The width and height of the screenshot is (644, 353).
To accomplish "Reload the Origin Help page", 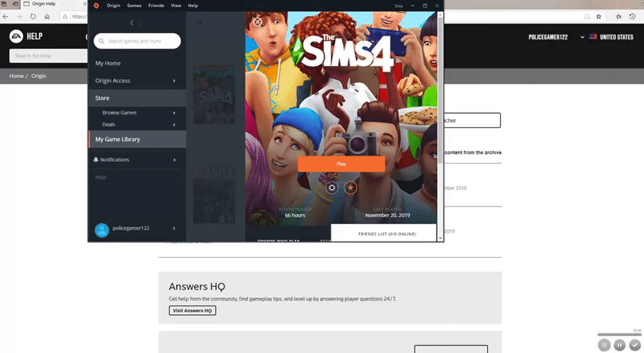I will (33, 16).
